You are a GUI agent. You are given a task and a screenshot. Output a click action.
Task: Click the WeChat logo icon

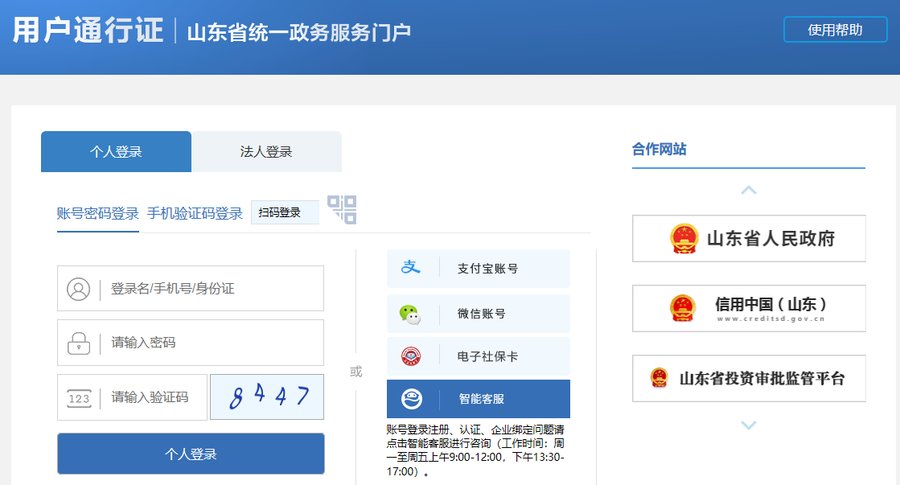(410, 314)
